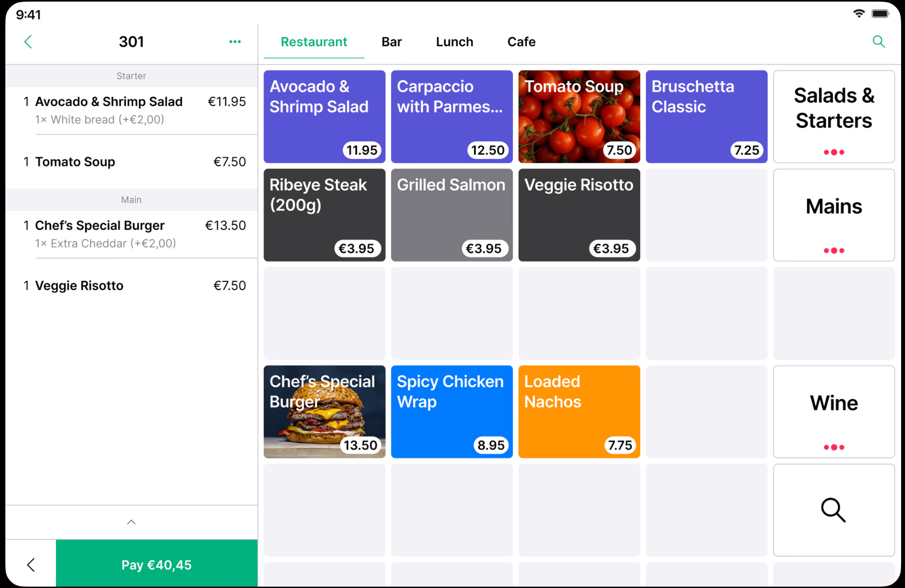Add the blue Spicy Chicken Wrap tile
This screenshot has height=588, width=905.
(452, 412)
